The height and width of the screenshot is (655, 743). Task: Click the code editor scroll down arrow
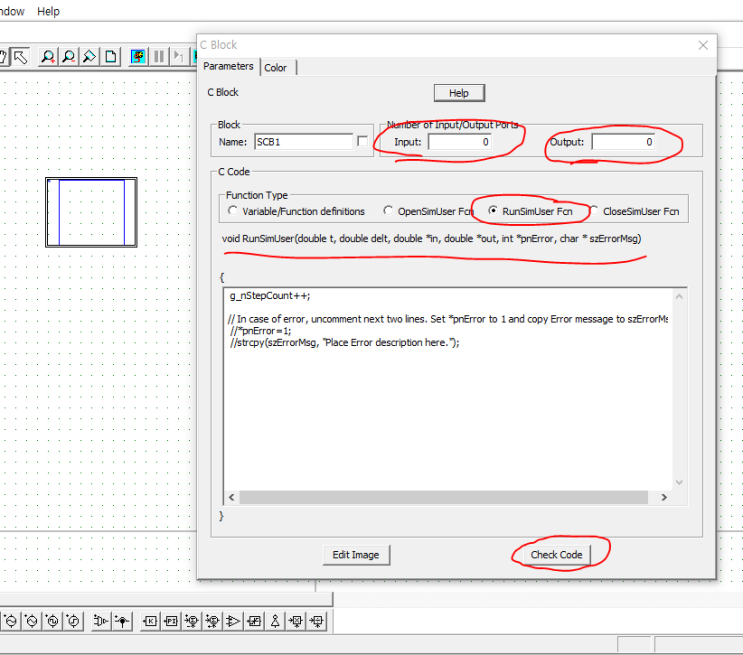pyautogui.click(x=679, y=482)
